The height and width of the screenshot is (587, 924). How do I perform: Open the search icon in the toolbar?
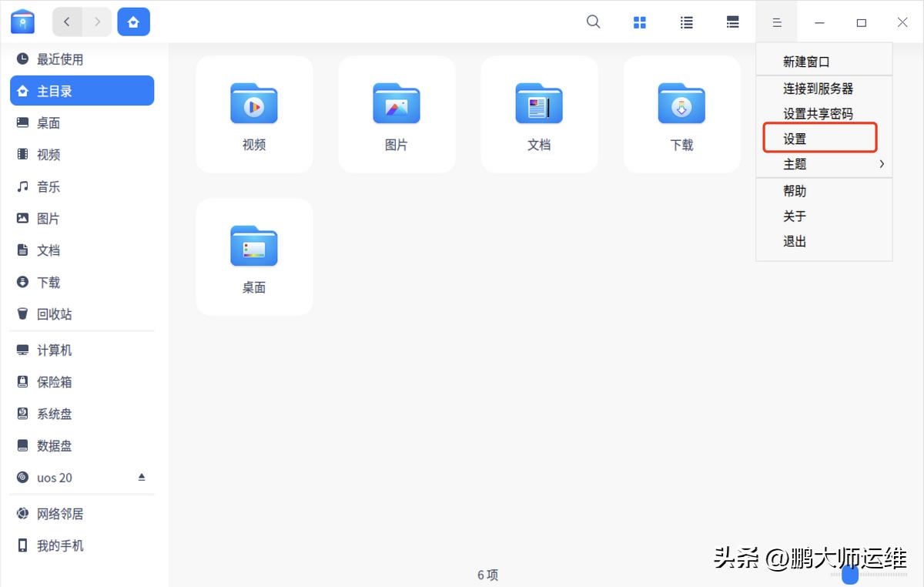pyautogui.click(x=593, y=22)
